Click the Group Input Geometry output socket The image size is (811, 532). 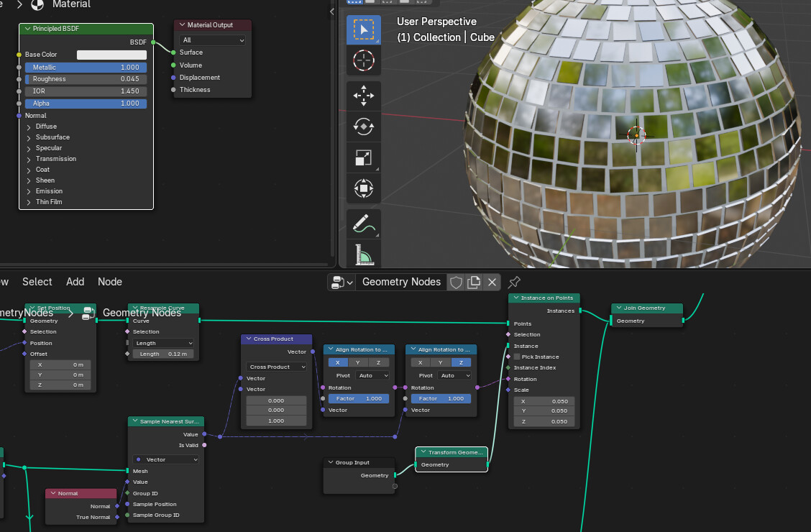coord(395,475)
